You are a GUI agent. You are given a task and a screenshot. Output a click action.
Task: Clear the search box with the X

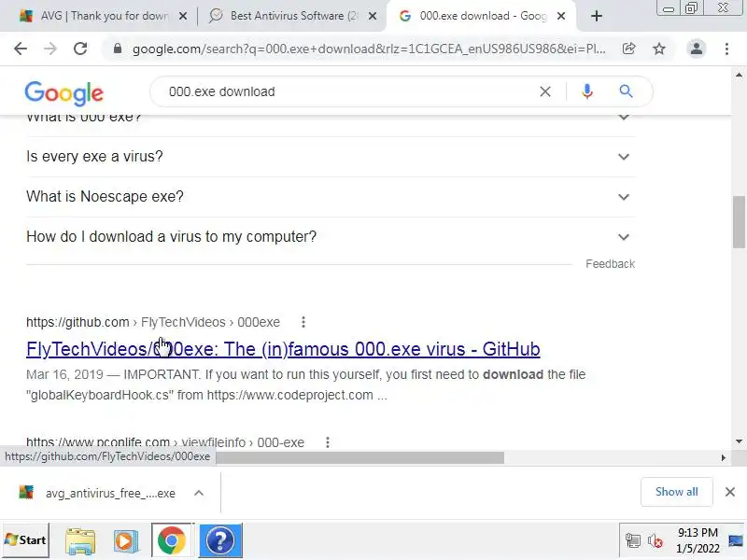coord(545,91)
